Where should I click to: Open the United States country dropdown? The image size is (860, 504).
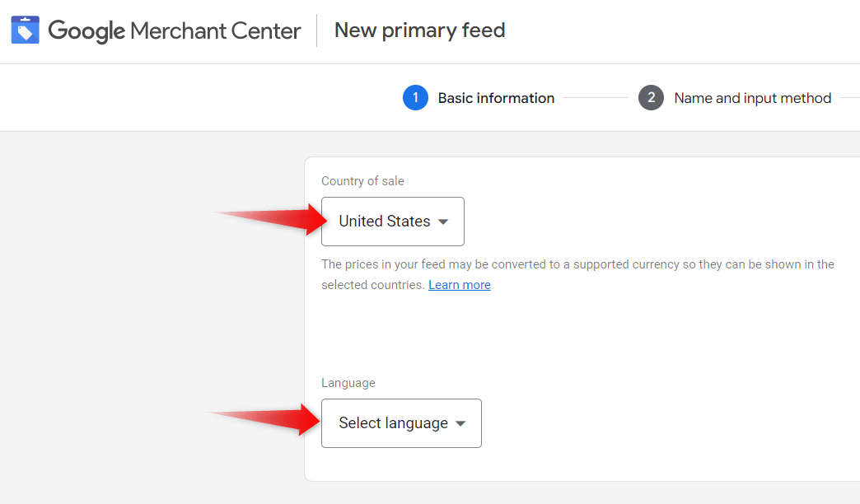pos(393,222)
